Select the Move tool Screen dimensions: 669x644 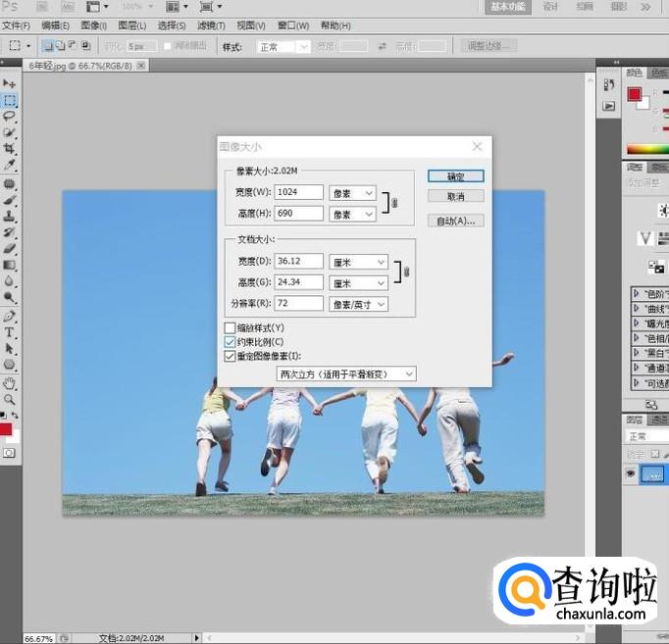[10, 83]
